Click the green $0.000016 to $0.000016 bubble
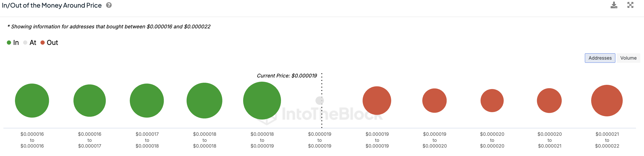644x156 pixels. tap(32, 101)
